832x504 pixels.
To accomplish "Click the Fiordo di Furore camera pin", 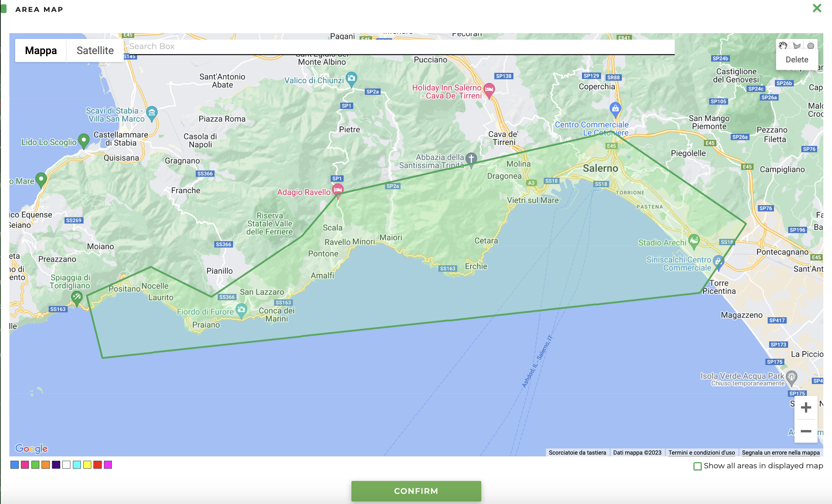I will [241, 310].
